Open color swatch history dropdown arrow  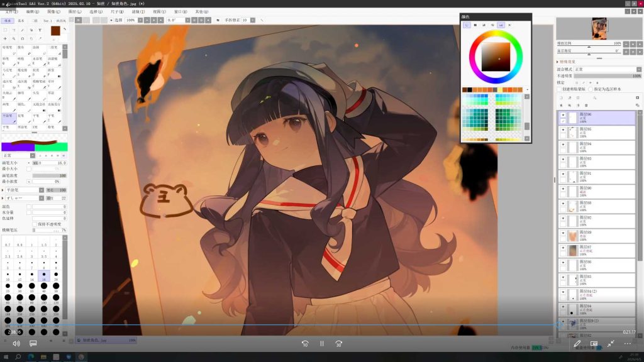[x=528, y=90]
